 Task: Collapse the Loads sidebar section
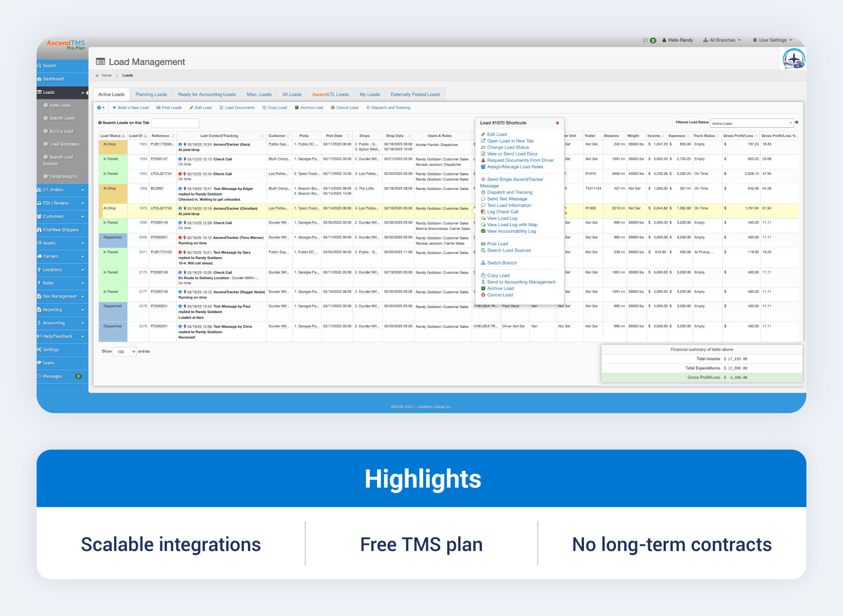click(62, 92)
